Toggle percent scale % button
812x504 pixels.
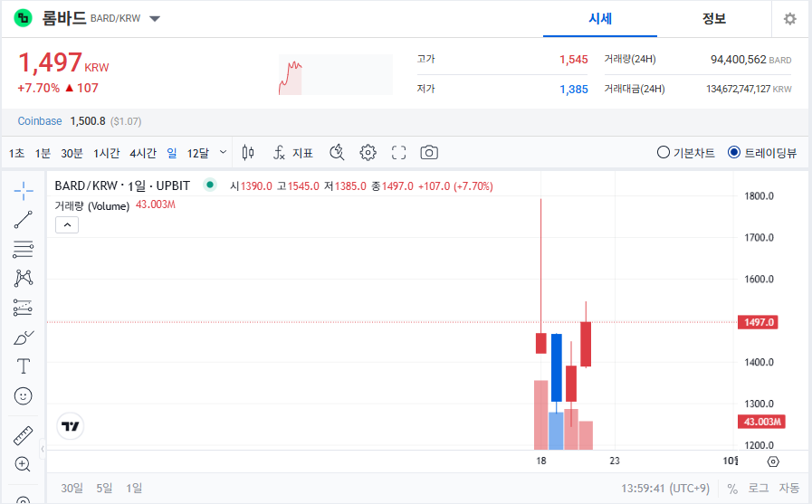point(732,489)
